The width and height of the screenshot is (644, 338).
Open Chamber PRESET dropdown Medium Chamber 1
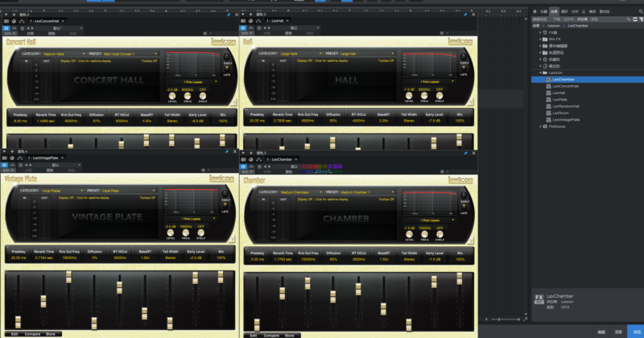(x=367, y=192)
